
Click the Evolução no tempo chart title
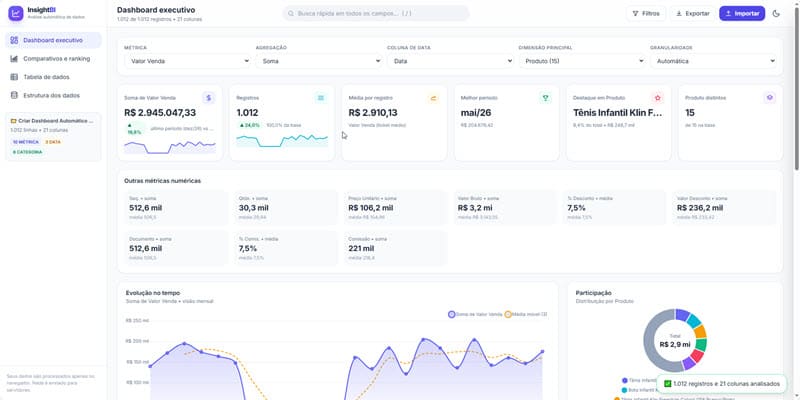[153, 293]
